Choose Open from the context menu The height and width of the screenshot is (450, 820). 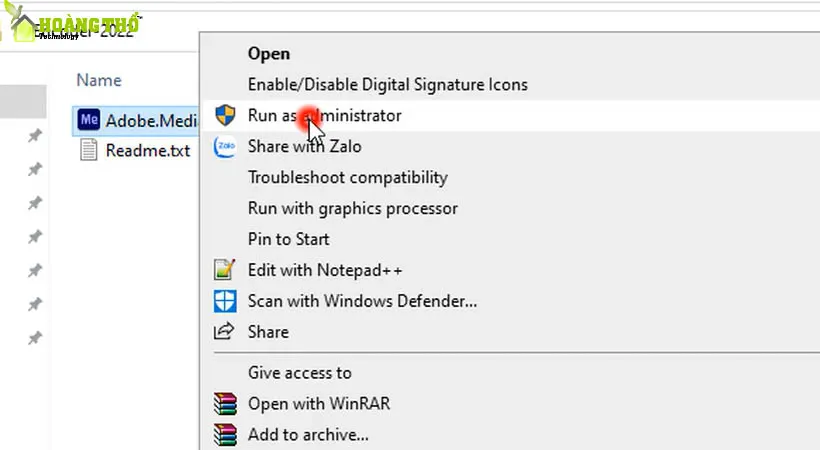tap(269, 54)
